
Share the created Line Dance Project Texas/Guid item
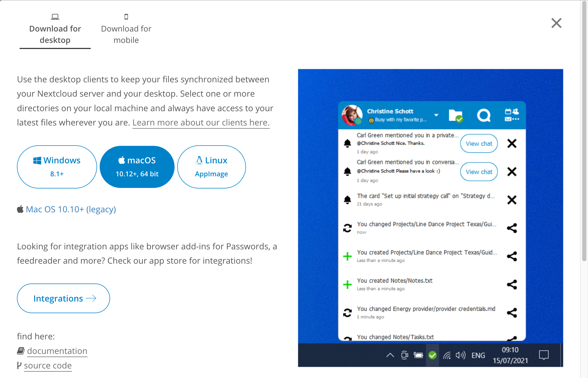(x=512, y=256)
